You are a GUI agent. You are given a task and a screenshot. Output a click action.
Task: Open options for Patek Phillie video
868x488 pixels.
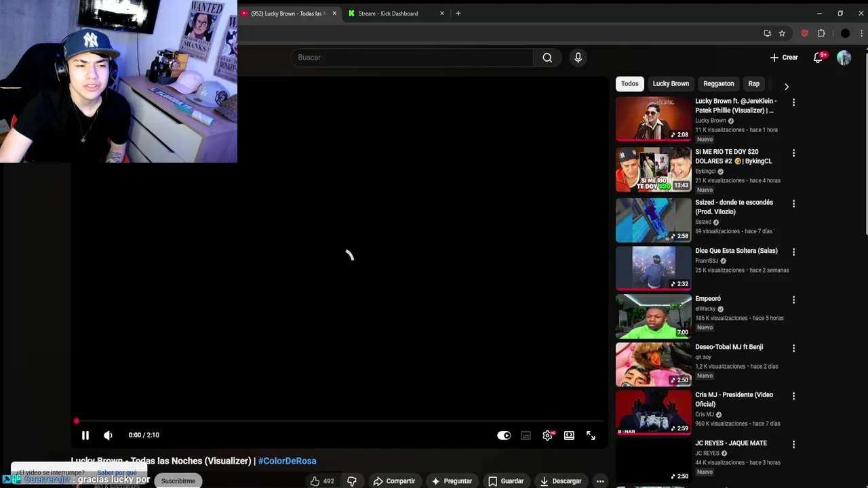coord(793,102)
